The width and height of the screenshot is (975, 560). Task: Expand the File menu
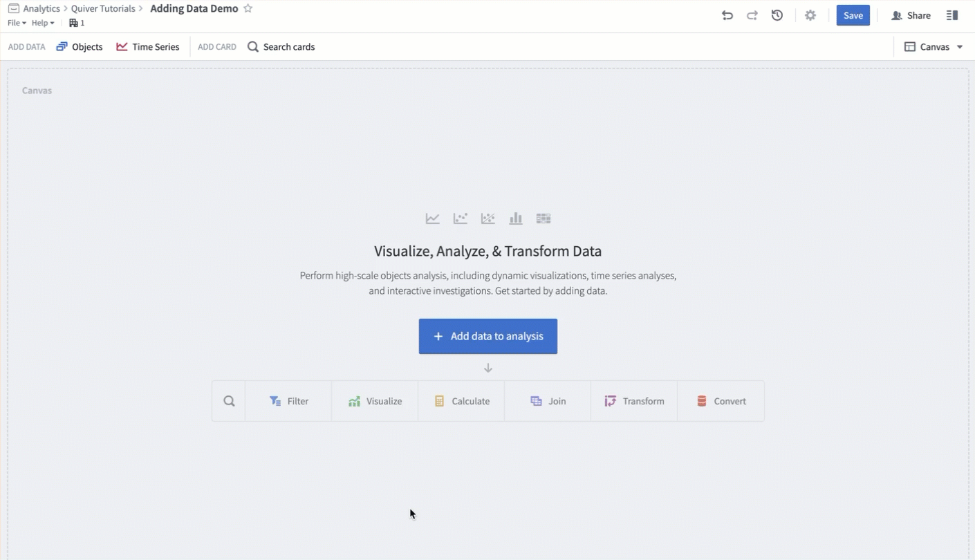[x=17, y=23]
